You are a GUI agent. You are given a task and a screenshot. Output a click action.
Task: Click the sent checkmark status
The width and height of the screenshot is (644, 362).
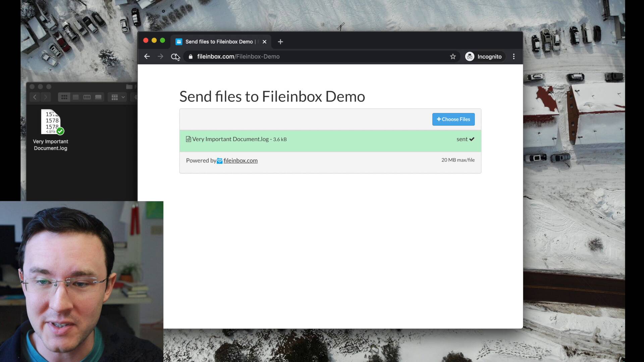(x=465, y=139)
